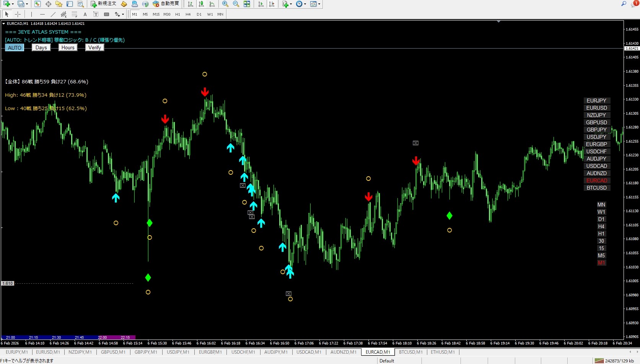Screen dimensions: 640x364
Task: Pick the horizontal line drawing tool
Action: pos(42,14)
